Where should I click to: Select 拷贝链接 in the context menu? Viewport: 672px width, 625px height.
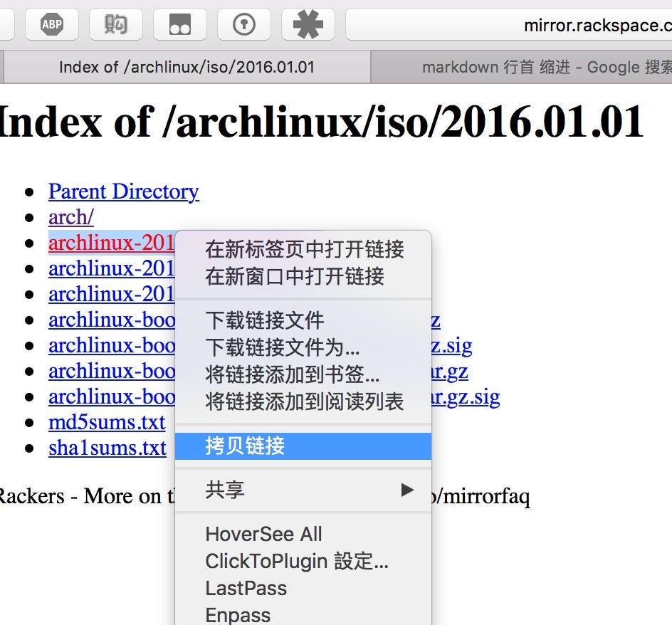point(303,446)
